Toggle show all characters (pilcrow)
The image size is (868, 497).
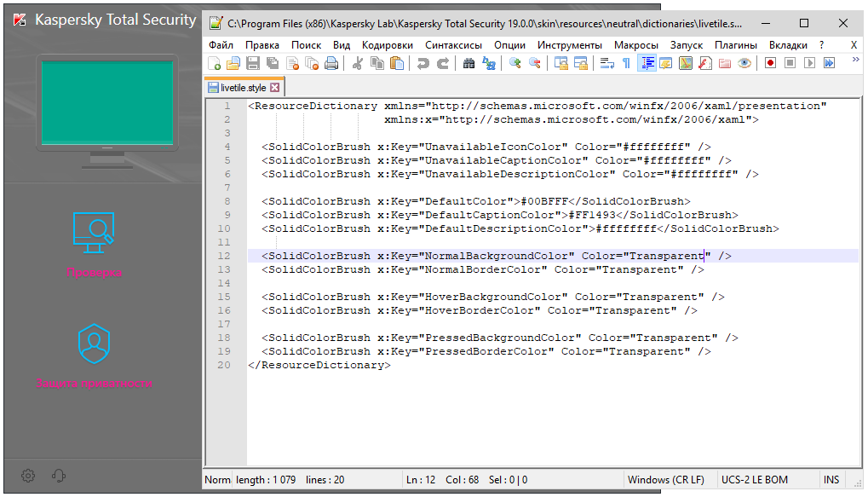626,63
